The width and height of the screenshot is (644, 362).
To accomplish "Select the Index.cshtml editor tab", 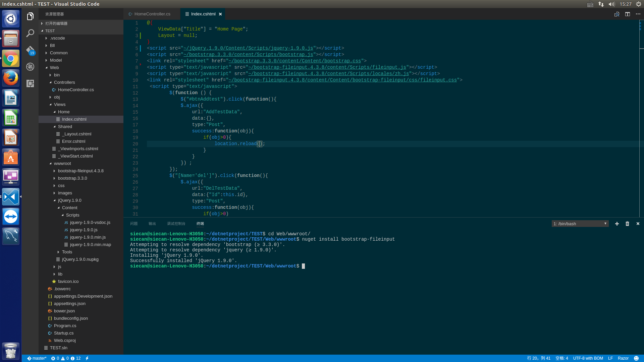I will (203, 14).
